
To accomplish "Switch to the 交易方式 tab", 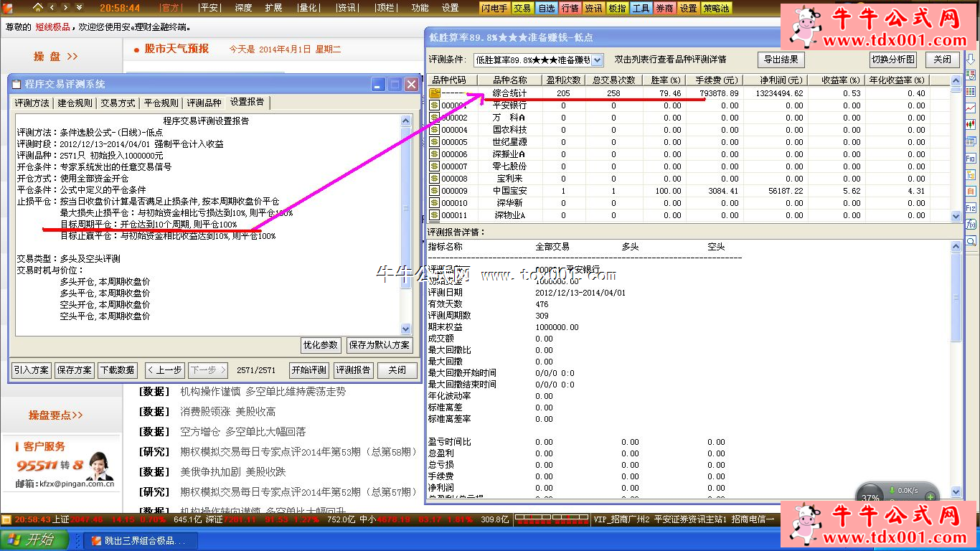I will (118, 103).
